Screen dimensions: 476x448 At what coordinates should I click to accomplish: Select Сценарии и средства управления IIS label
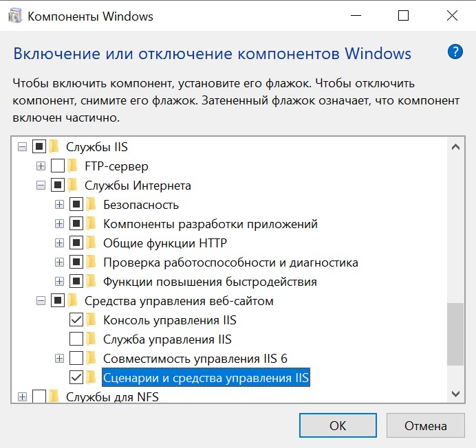206,378
